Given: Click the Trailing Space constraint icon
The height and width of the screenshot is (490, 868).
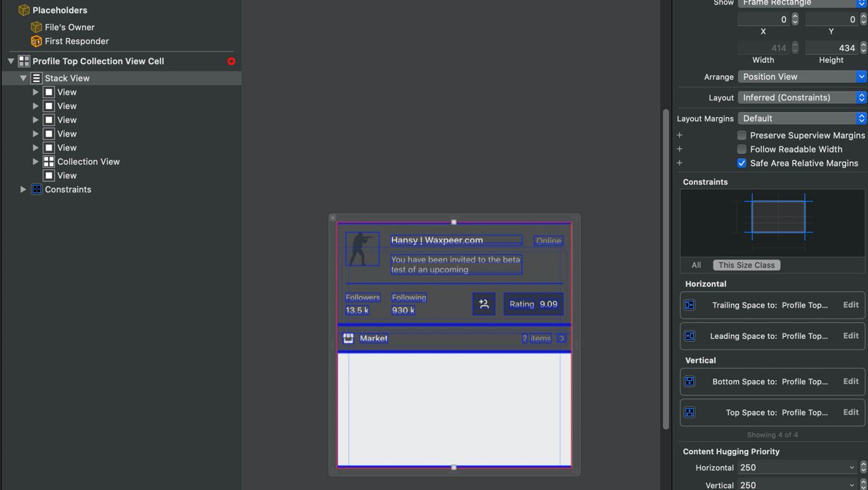Looking at the screenshot, I should click(690, 305).
